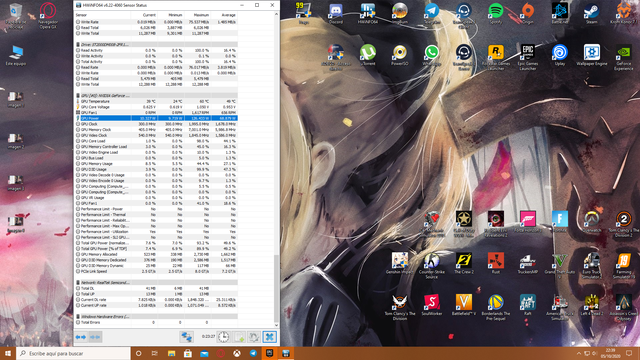Launch GeForce Experience from desktop
The image size is (640, 360).
pyautogui.click(x=624, y=58)
